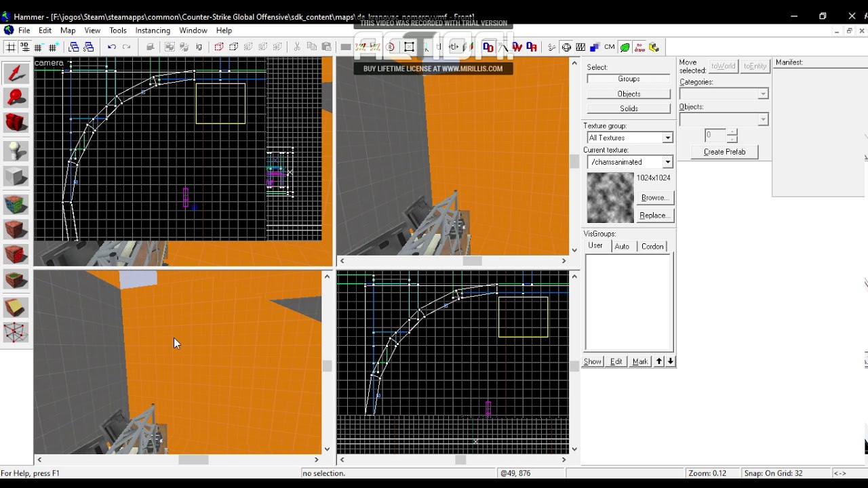Open the Instancing menu

coord(153,30)
